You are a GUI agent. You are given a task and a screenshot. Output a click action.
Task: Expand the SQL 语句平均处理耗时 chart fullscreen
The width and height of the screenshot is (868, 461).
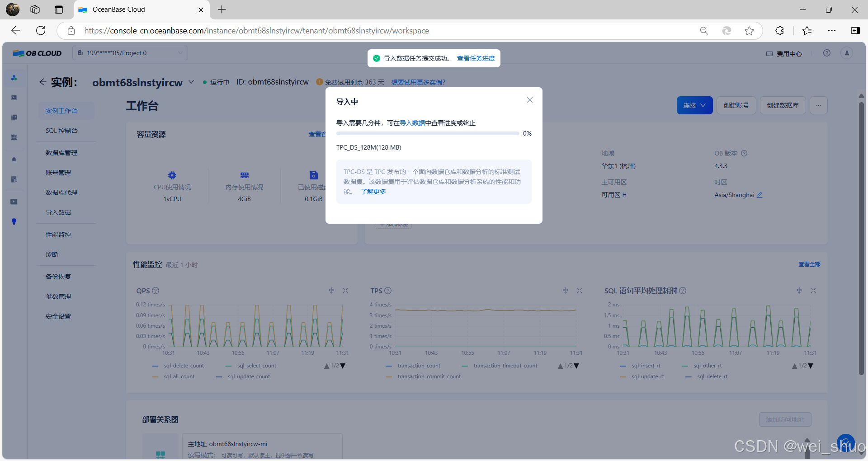[x=813, y=291]
